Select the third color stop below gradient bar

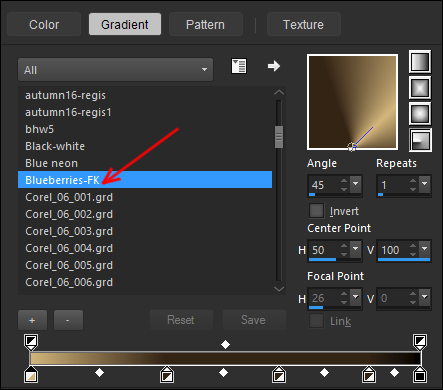[x=279, y=375]
